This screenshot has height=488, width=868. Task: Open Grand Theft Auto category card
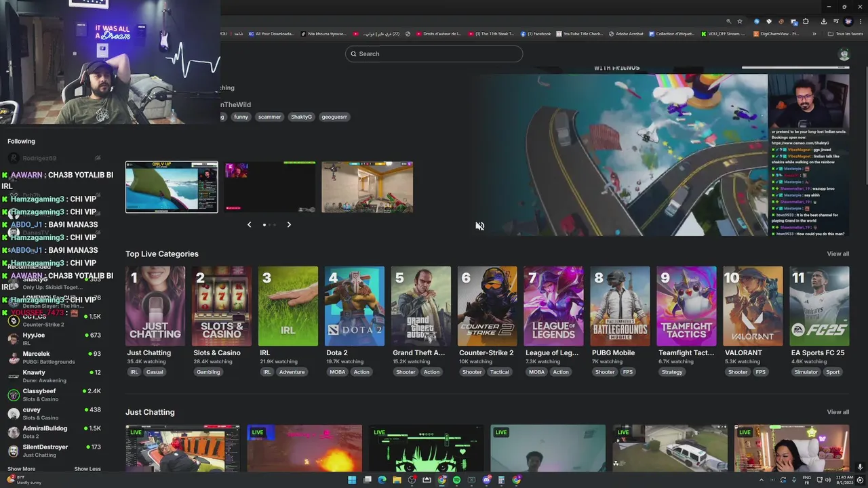(421, 306)
